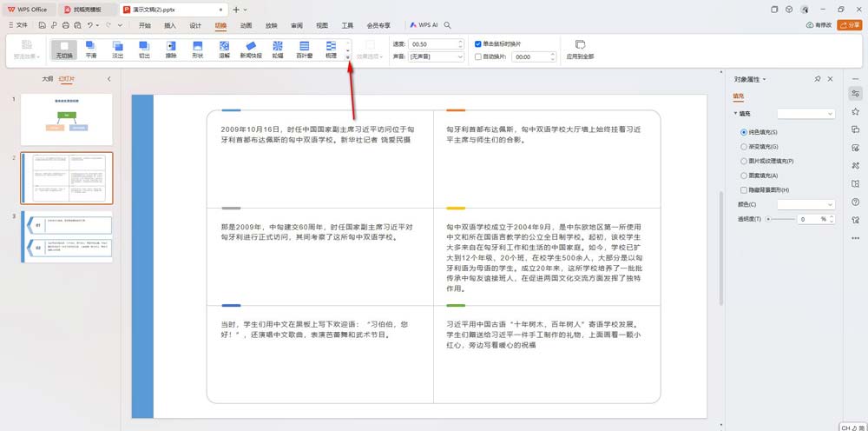Open WPS AI assistant
868x431 pixels.
424,25
